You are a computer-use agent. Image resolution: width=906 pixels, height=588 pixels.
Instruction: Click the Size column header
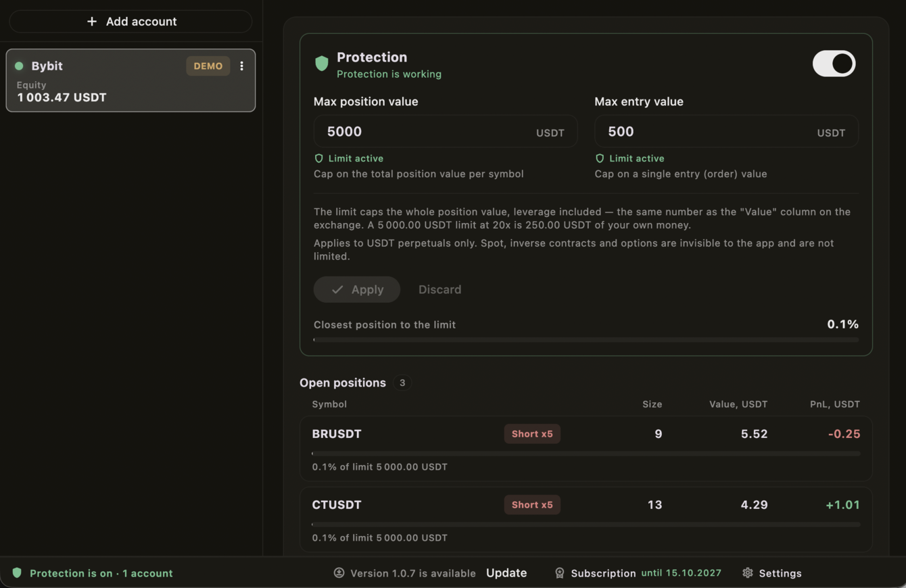click(652, 404)
